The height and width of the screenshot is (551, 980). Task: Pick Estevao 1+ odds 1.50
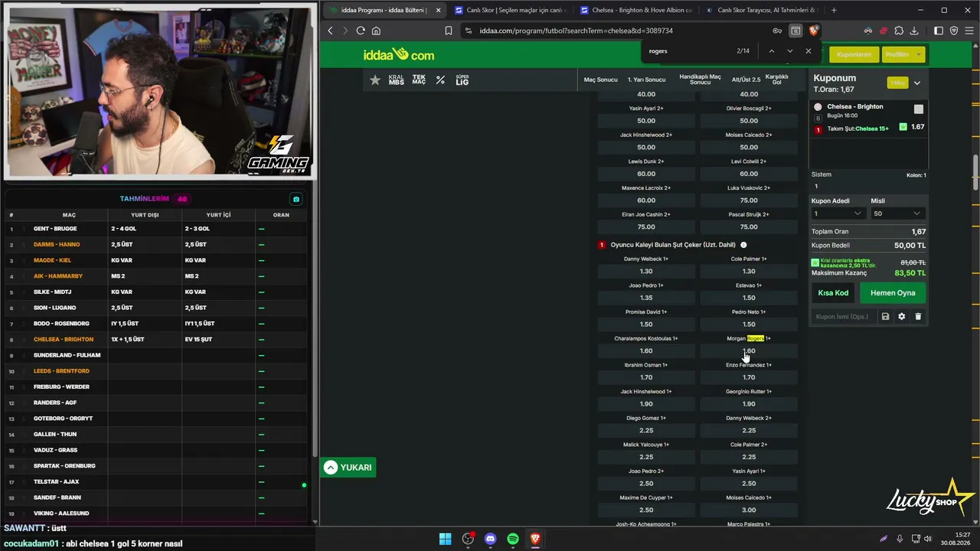click(x=749, y=298)
